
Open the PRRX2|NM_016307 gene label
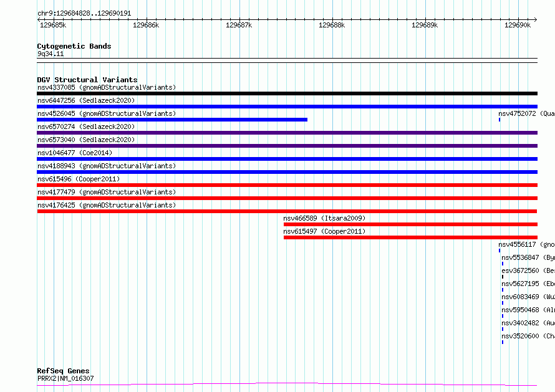[65, 378]
